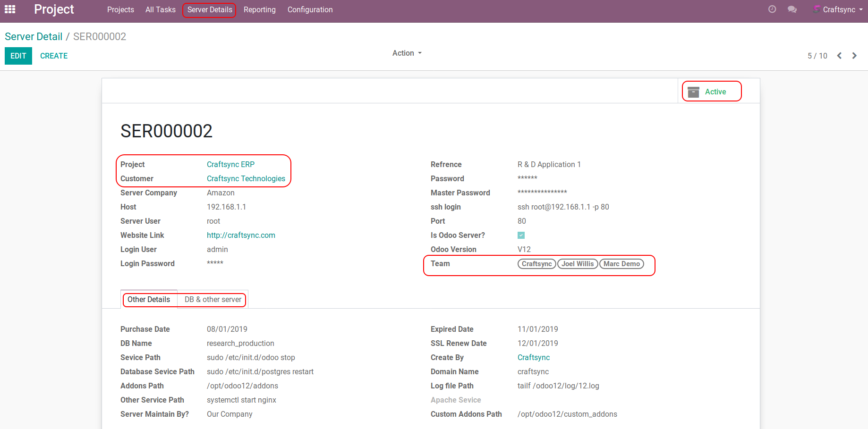
Task: Navigate to Server Detail breadcrumb
Action: coord(34,37)
